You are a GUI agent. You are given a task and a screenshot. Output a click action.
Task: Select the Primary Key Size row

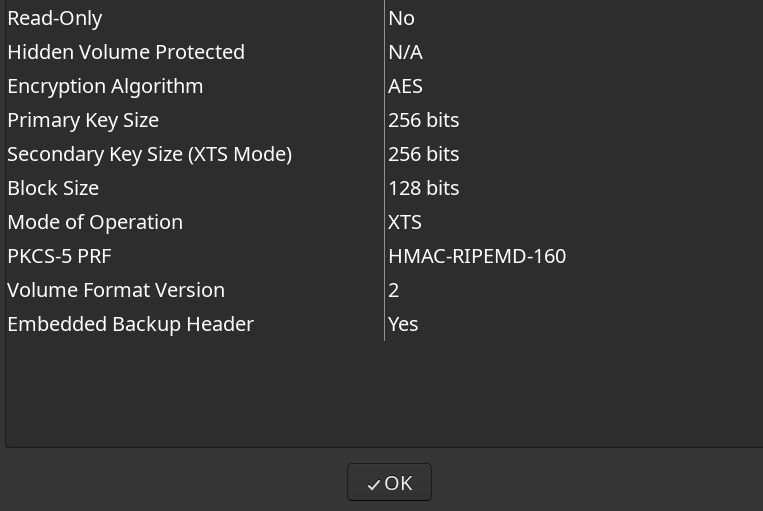click(x=384, y=120)
